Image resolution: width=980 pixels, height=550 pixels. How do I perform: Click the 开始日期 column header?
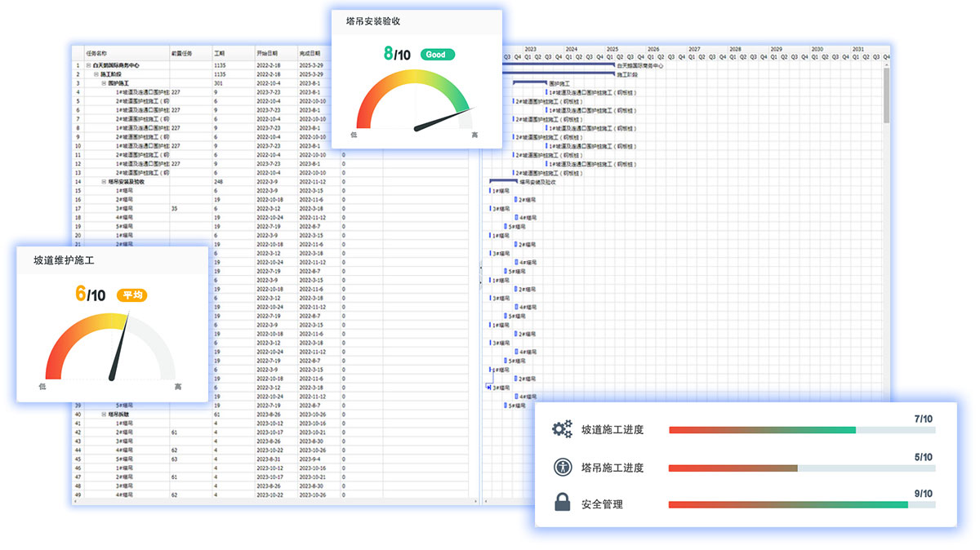click(268, 51)
